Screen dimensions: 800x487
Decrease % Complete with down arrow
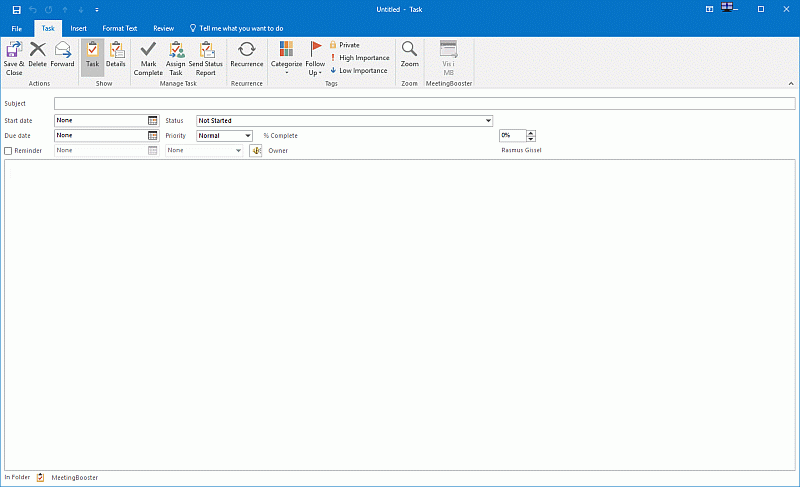pos(531,139)
